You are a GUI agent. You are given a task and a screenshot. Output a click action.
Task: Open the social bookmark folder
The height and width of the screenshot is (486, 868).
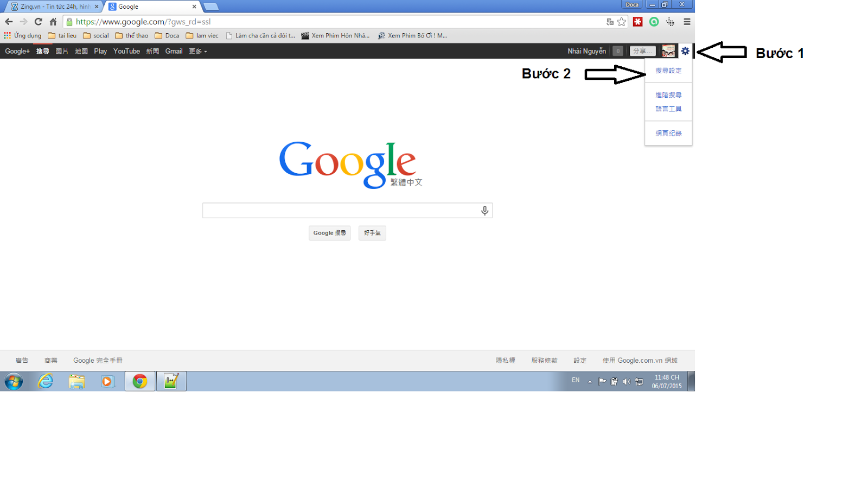[x=96, y=35]
